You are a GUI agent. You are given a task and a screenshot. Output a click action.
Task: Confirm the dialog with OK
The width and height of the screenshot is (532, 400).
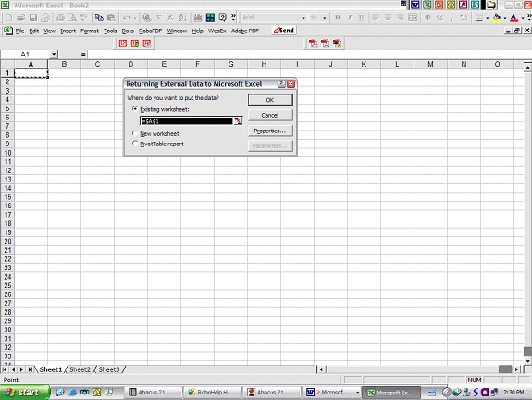point(270,100)
